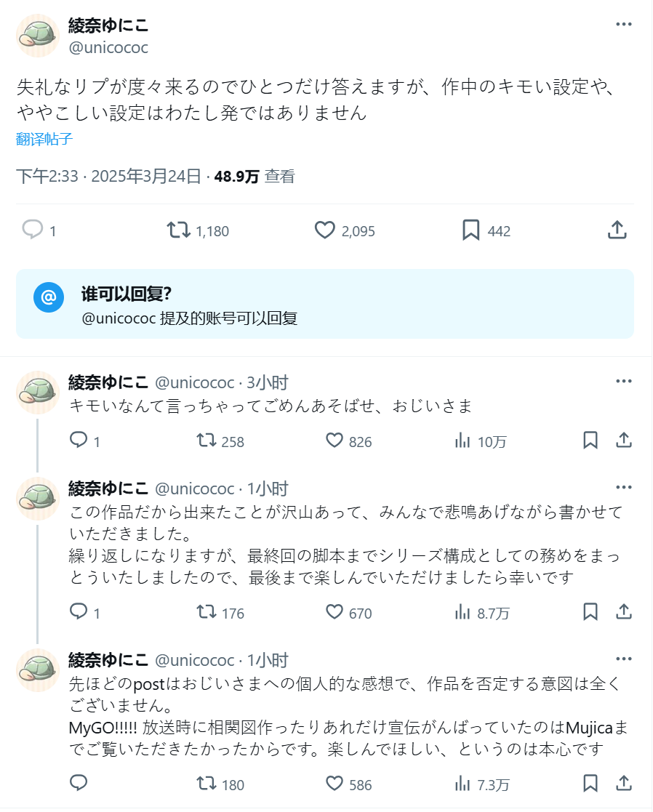Reply to the last post with 586 likes
Image resolution: width=653 pixels, height=812 pixels.
[79, 784]
